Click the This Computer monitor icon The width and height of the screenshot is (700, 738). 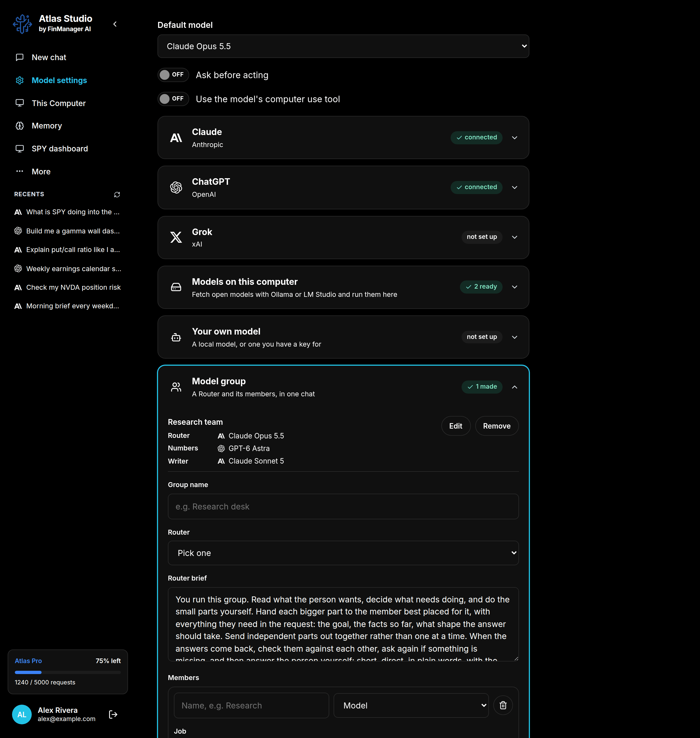[20, 103]
